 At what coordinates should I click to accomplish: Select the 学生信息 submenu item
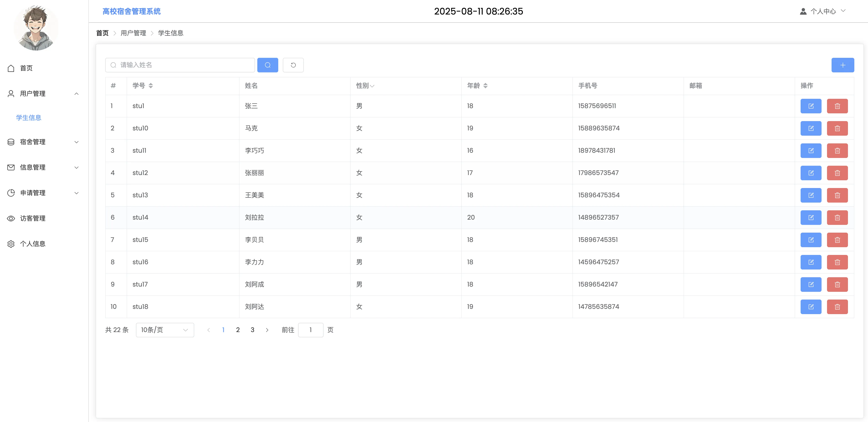29,117
